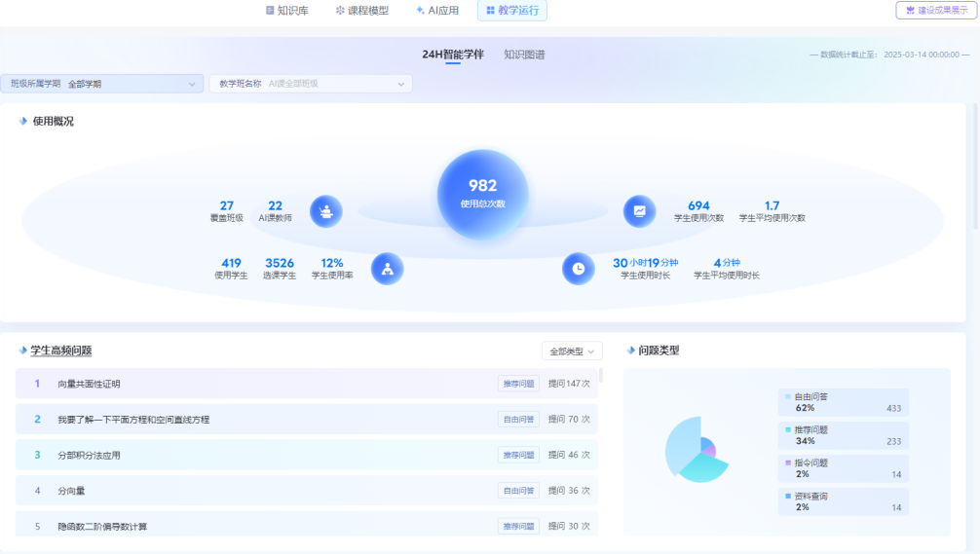The height and width of the screenshot is (554, 980).
Task: Click the 学生高频问题 heading link
Action: (x=61, y=351)
